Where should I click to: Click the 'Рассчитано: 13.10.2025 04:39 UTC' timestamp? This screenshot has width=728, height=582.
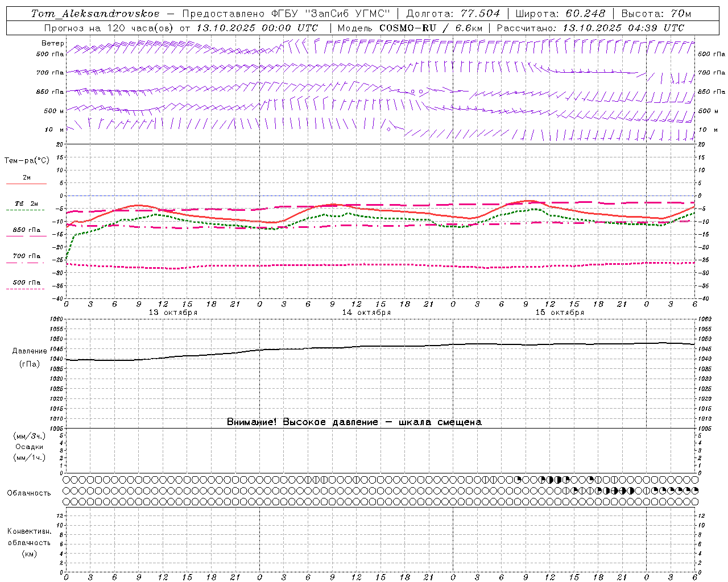point(590,28)
